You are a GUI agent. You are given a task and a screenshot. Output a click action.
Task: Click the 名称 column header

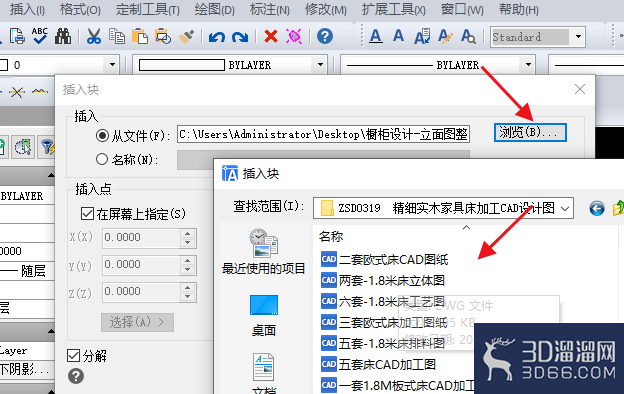click(331, 236)
